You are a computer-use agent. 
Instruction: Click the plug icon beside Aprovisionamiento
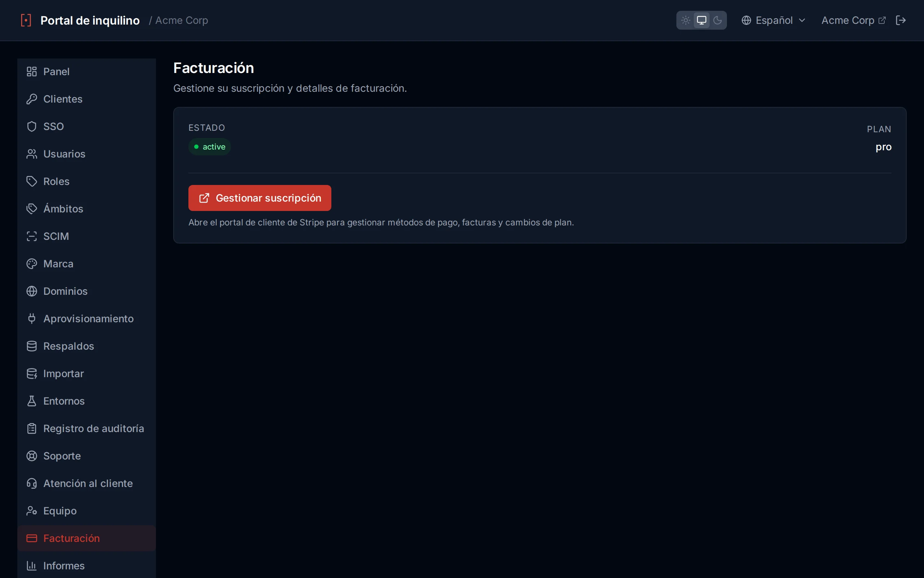click(32, 318)
